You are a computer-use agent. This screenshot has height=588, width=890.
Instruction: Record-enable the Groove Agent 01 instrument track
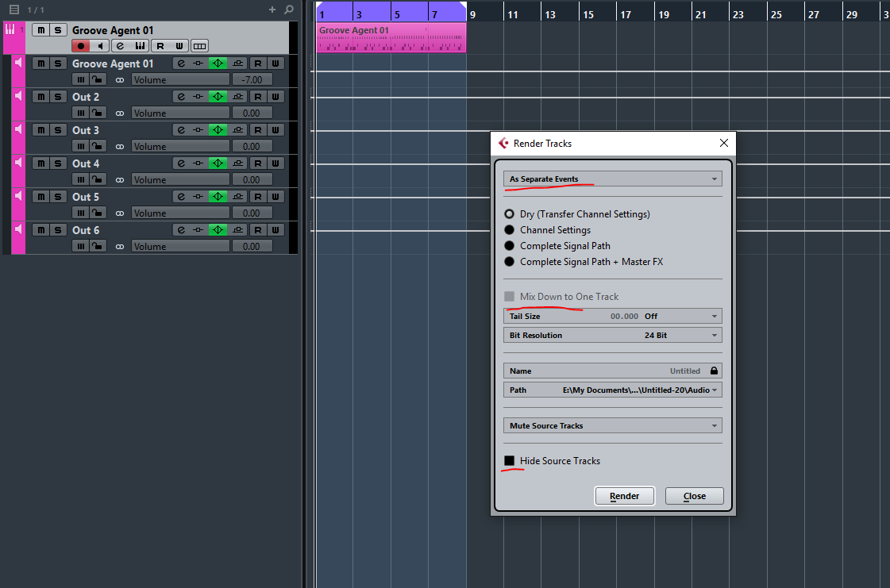pos(81,46)
